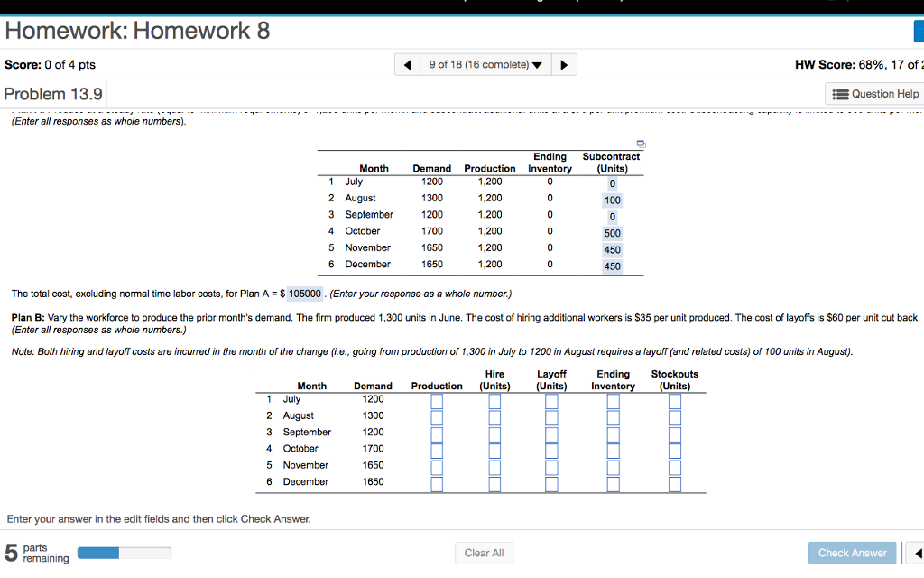The height and width of the screenshot is (578, 924).
Task: Select December Stockouts units input
Action: pos(675,484)
